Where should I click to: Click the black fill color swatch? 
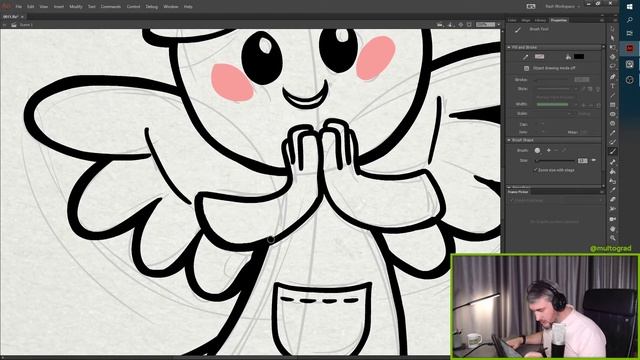pyautogui.click(x=579, y=57)
